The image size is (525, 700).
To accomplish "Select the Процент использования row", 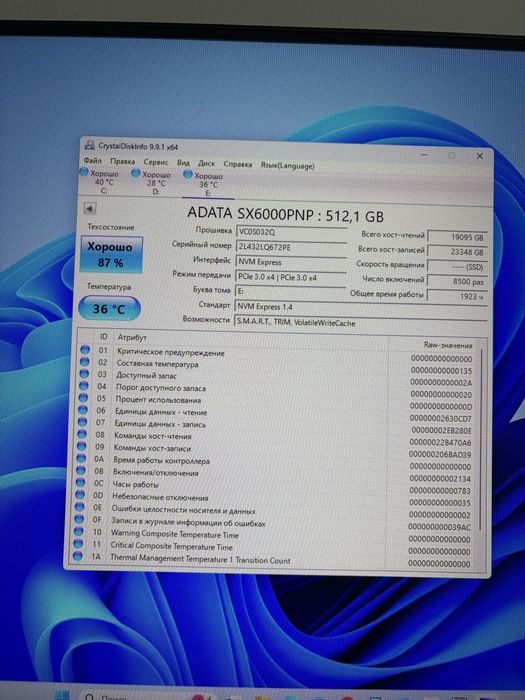I will tap(276, 402).
